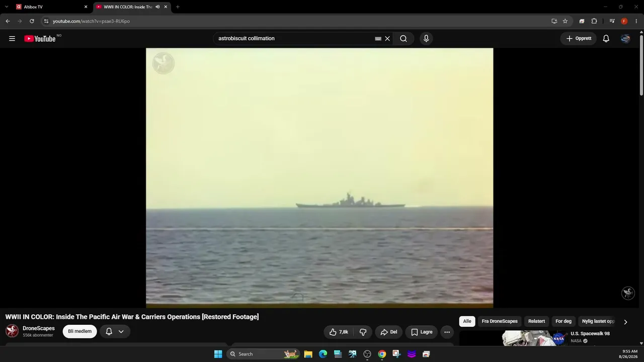Open the YouTube guide hamburger menu

(12, 39)
